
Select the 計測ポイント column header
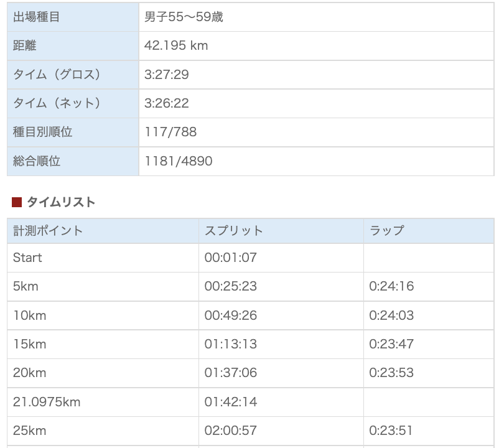pyautogui.click(x=47, y=231)
